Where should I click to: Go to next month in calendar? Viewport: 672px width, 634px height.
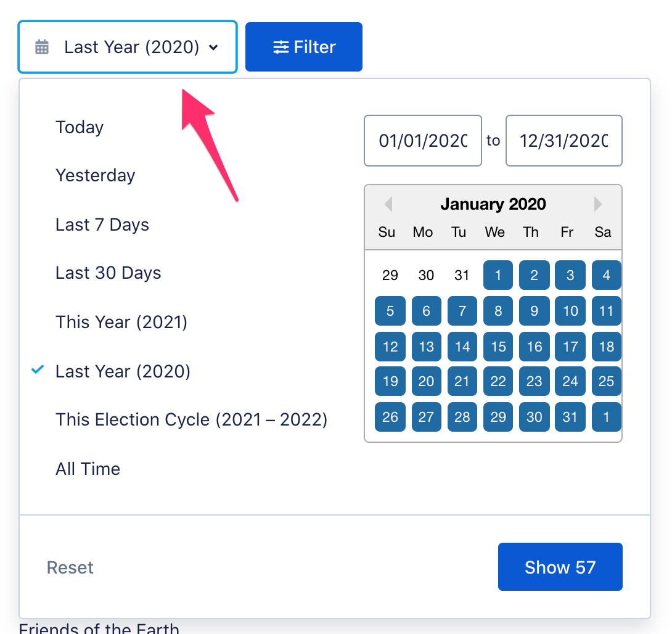tap(598, 204)
